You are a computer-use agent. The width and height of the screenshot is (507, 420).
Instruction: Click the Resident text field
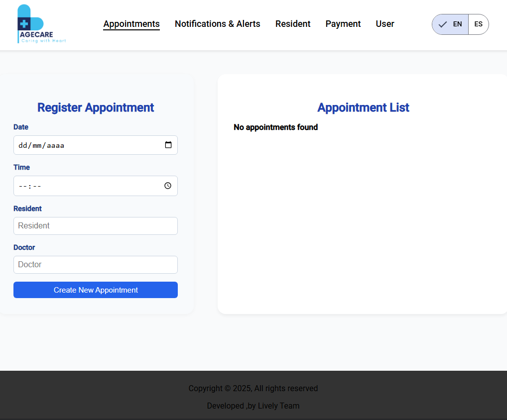[x=96, y=226]
